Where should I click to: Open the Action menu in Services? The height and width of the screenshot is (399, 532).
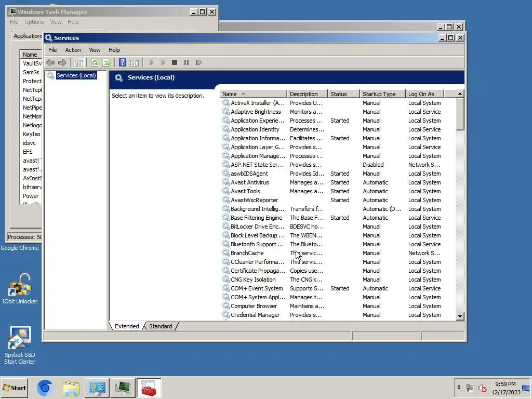point(73,50)
